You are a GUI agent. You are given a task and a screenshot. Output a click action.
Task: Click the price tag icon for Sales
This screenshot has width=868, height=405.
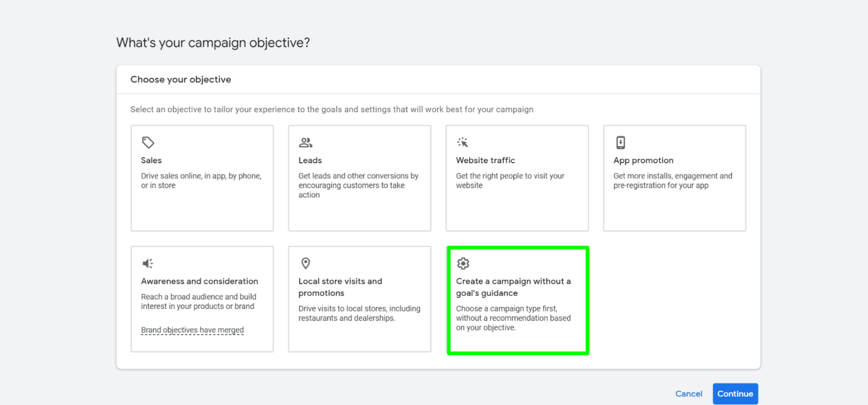pyautogui.click(x=148, y=143)
